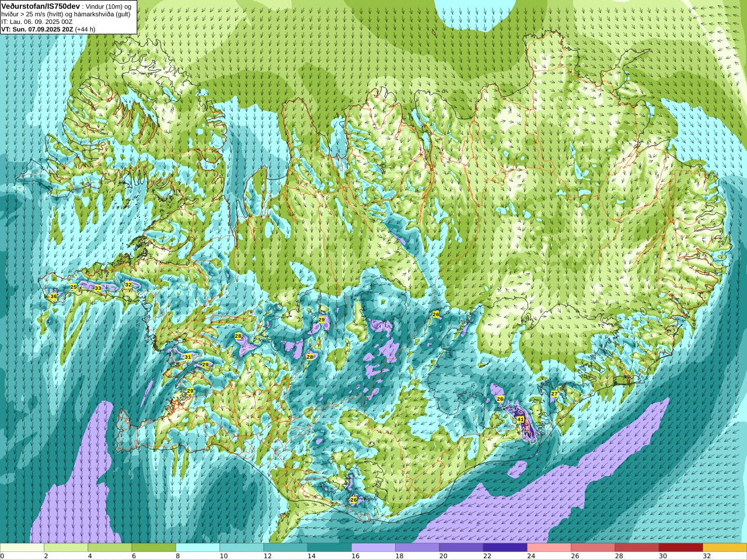This screenshot has height=560, width=747.
Task: Click the yellow gust marker labeled 41
Action: point(521,419)
